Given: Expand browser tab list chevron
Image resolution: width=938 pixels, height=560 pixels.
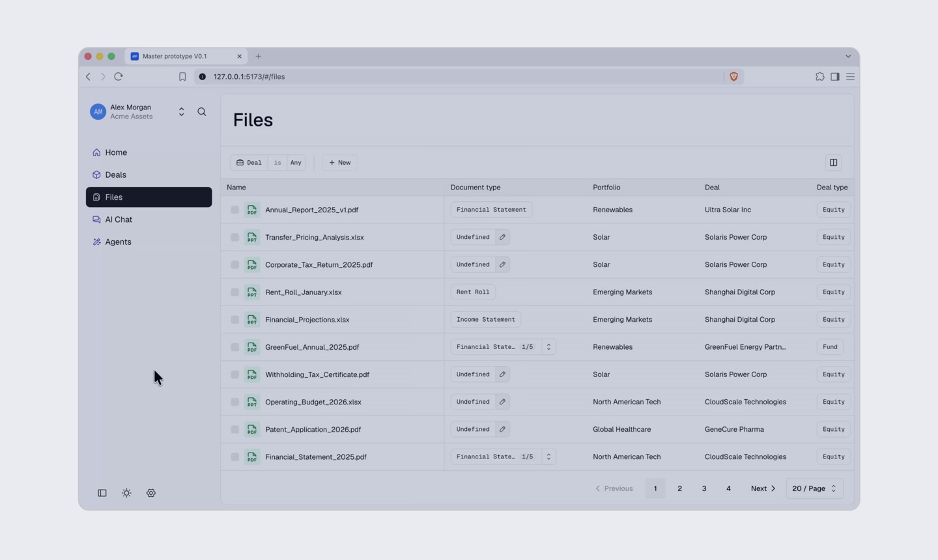Looking at the screenshot, I should point(848,57).
